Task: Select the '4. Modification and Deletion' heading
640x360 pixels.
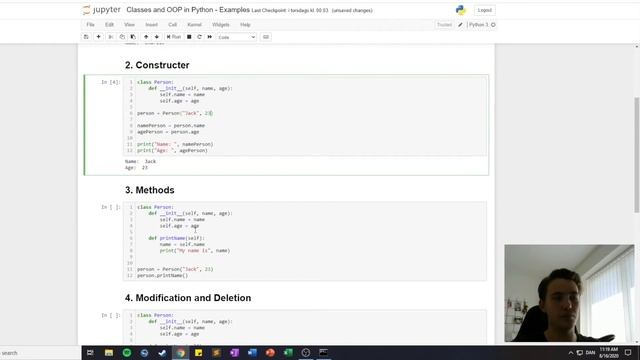Action: [188, 298]
